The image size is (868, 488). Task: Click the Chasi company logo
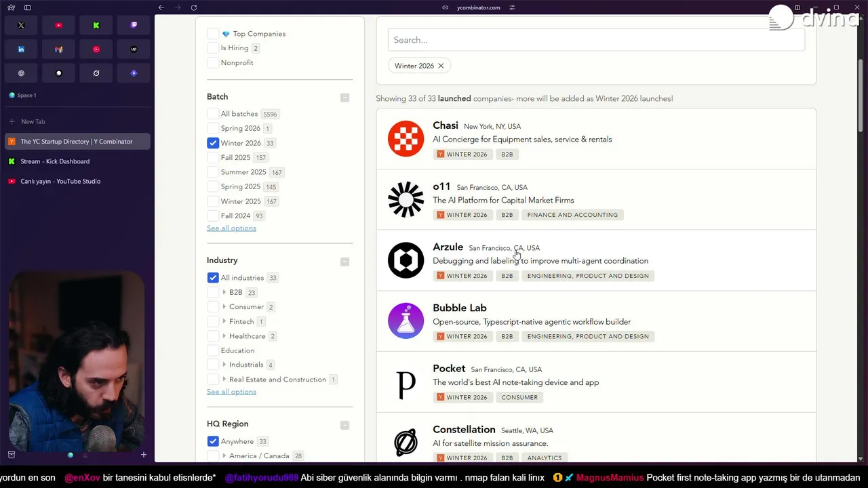click(x=406, y=139)
